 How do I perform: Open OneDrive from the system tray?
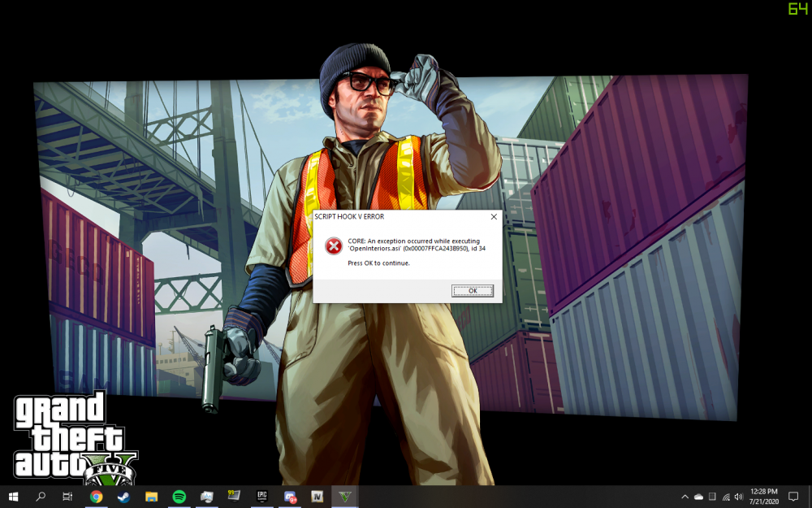698,496
